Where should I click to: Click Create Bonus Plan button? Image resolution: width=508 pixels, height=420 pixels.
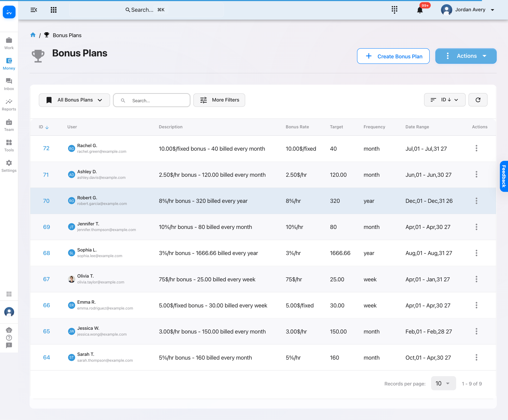[393, 56]
